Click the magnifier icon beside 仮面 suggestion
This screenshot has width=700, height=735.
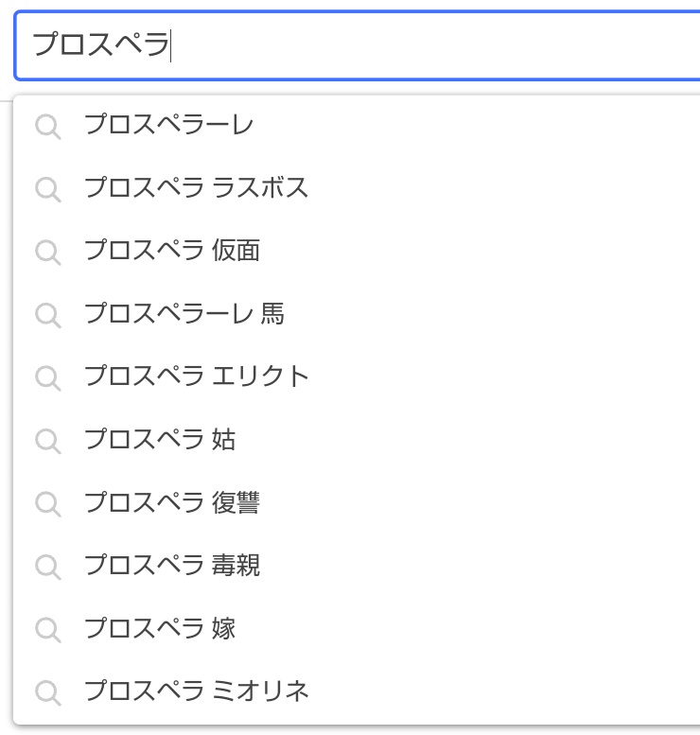point(48,253)
